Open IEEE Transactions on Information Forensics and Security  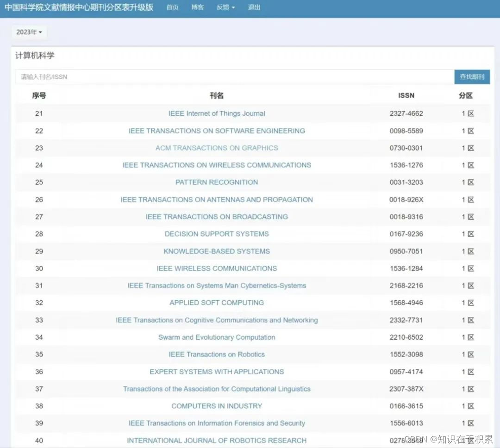tap(217, 423)
